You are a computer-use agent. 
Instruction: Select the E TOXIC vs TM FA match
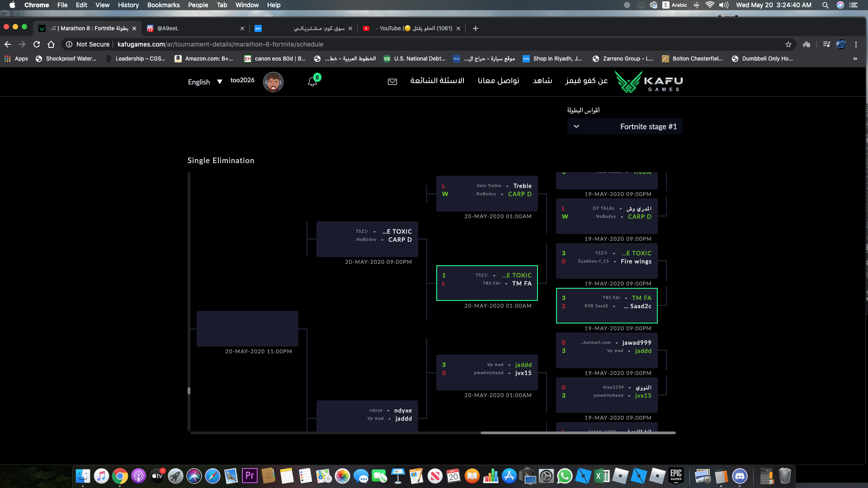(487, 283)
